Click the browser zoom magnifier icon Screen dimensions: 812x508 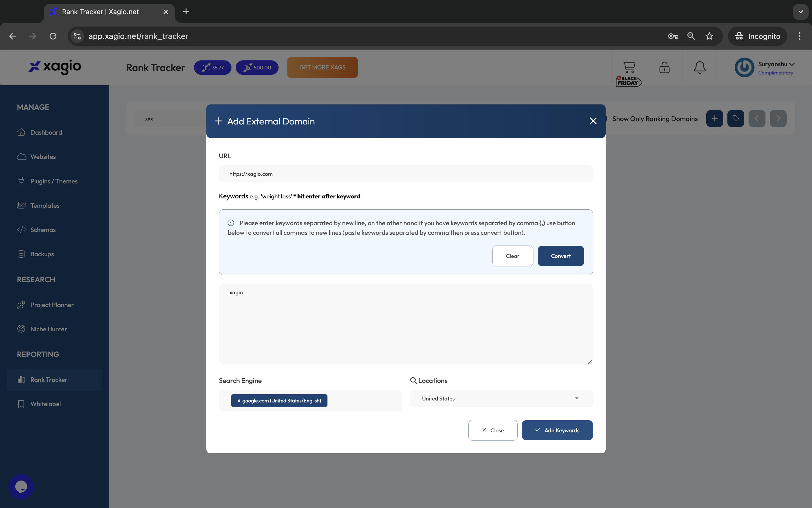691,36
